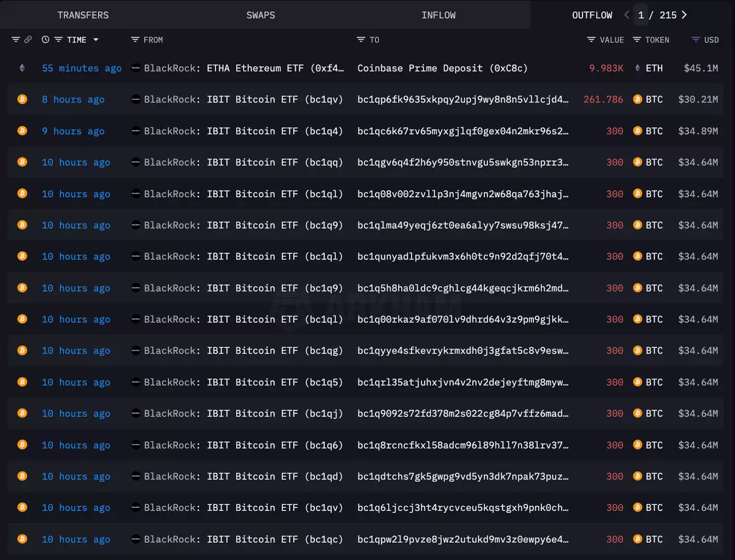Open the '55 minutes ago' transaction link
Image resolution: width=735 pixels, height=560 pixels.
(81, 68)
